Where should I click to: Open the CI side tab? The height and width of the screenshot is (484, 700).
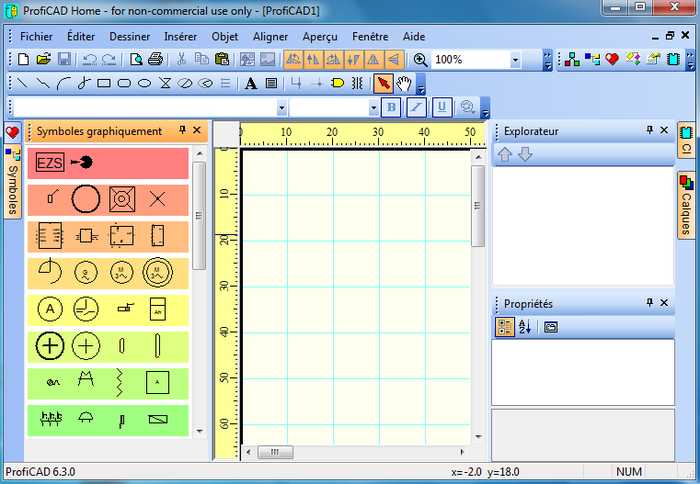coord(686,141)
